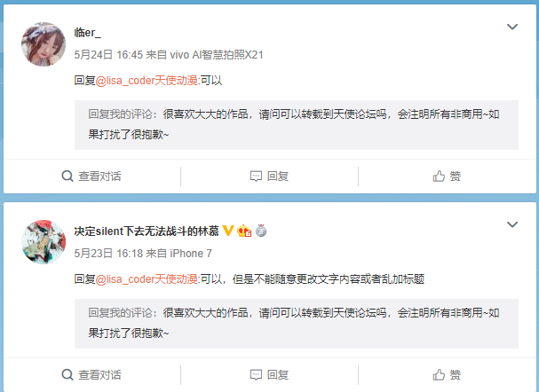Expand the chevron menu on 林慕's comment
The width and height of the screenshot is (539, 392).
click(512, 224)
